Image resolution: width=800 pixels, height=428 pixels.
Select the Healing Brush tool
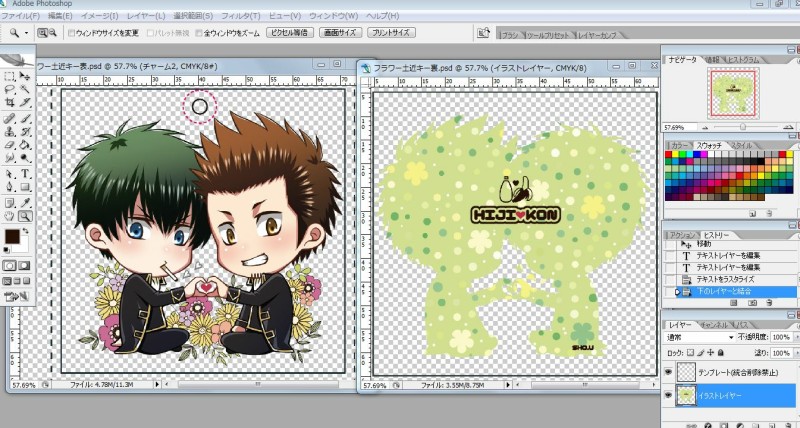9,118
